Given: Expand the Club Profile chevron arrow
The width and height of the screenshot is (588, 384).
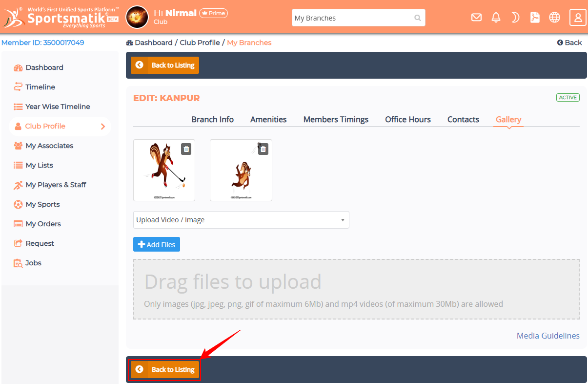Looking at the screenshot, I should [103, 126].
